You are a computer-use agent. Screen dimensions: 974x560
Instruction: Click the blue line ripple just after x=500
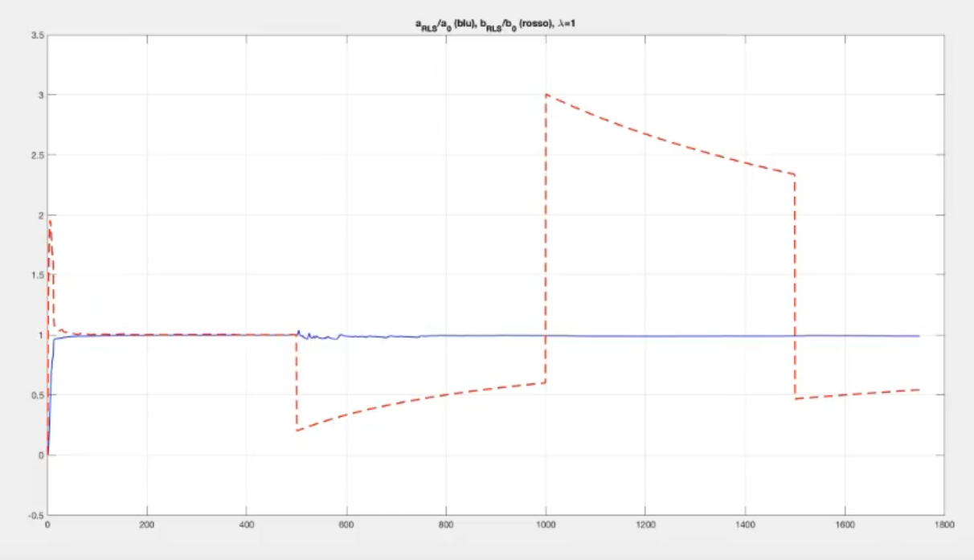click(300, 333)
